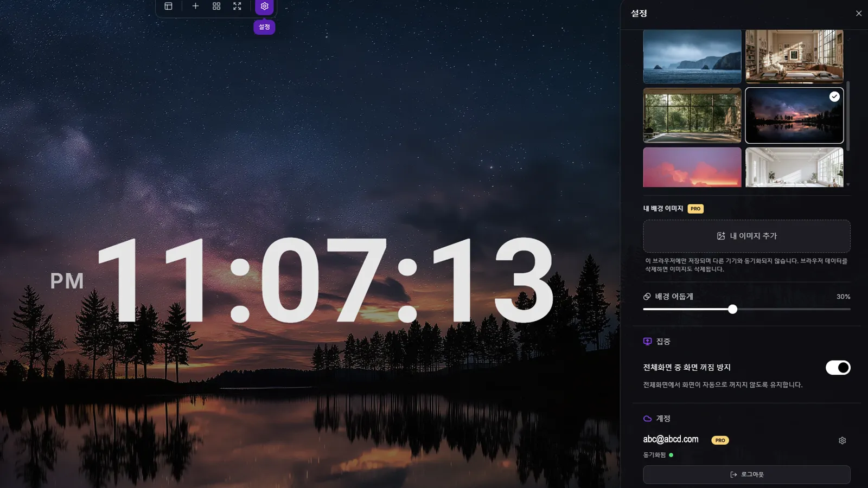This screenshot has height=488, width=868.
Task: Click the 설정 panel title
Action: pos(639,13)
